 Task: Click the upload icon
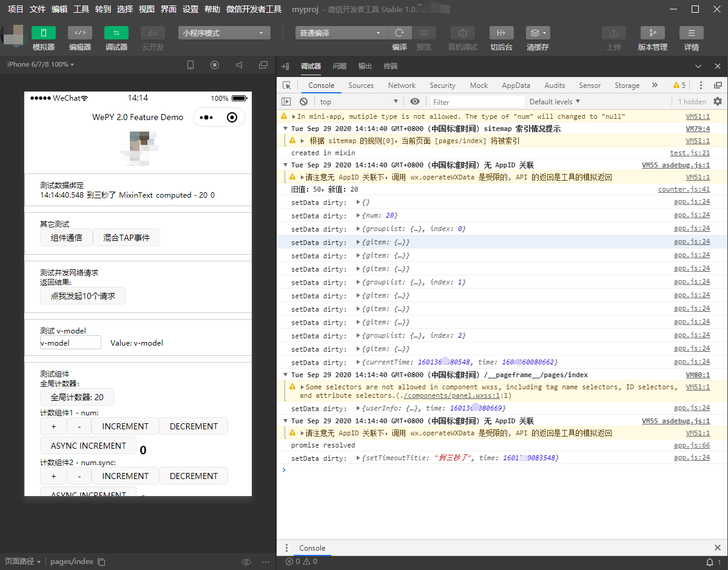613,33
